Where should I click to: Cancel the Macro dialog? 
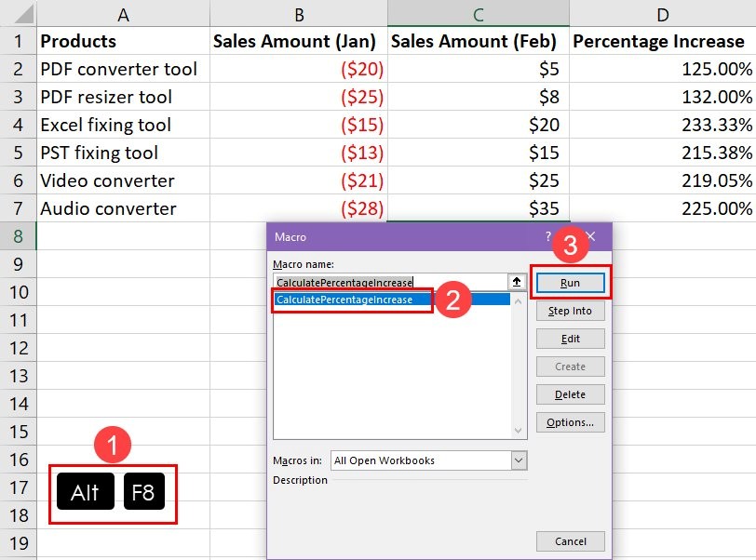[x=570, y=541]
